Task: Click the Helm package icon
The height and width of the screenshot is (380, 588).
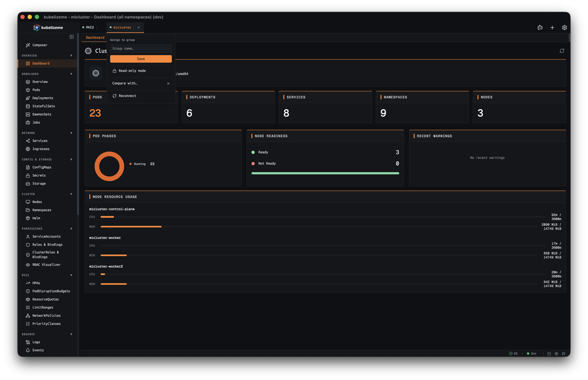Action: (28, 218)
